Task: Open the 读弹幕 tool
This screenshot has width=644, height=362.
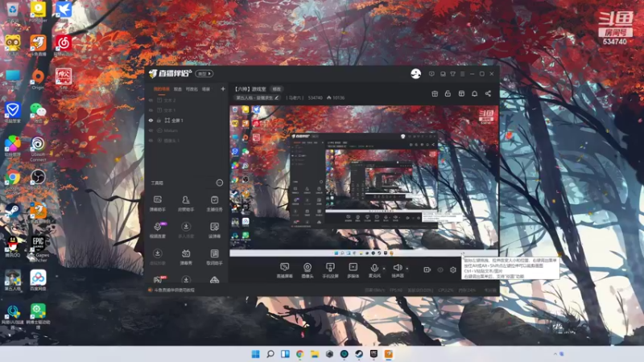Action: tap(214, 230)
